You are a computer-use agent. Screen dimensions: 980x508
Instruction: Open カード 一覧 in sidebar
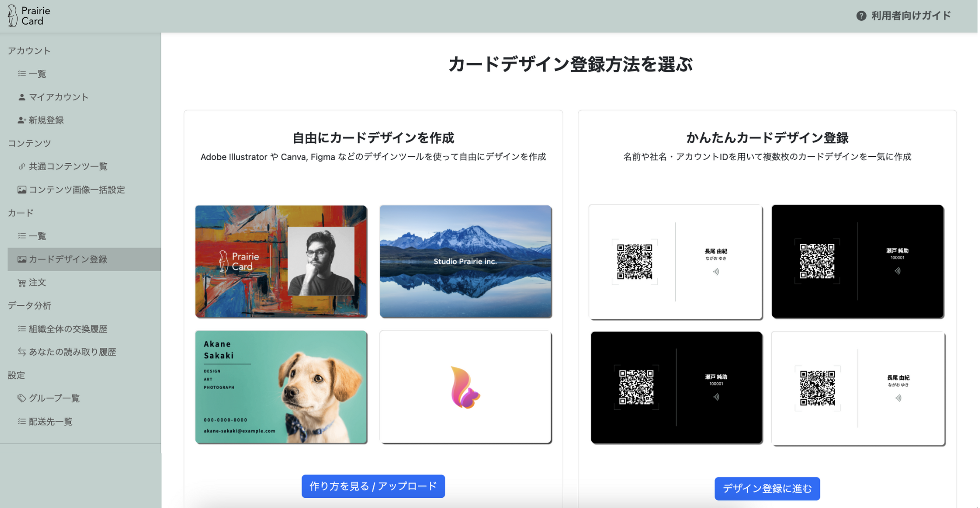point(37,236)
